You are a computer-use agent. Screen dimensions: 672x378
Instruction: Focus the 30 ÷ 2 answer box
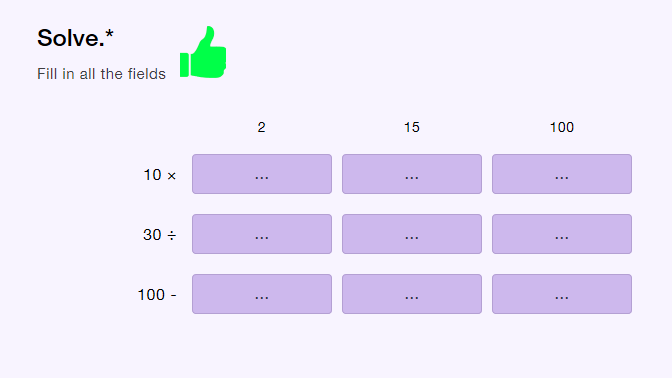click(262, 234)
